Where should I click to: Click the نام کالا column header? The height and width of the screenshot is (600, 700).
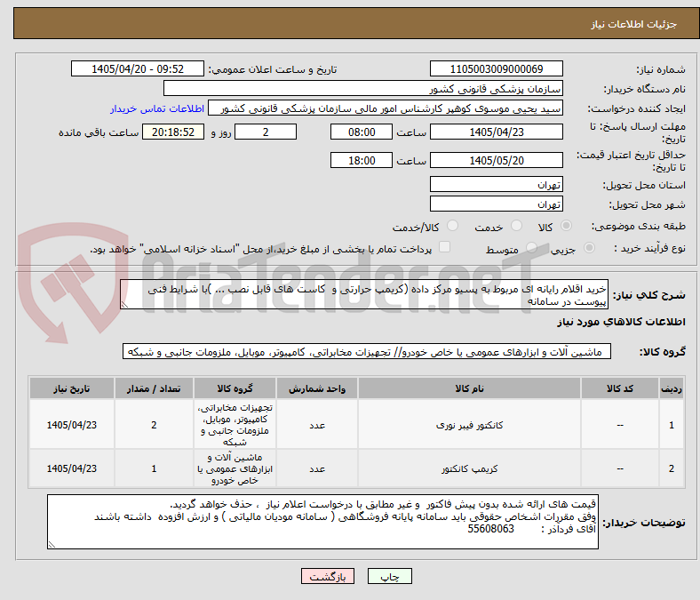coord(469,388)
